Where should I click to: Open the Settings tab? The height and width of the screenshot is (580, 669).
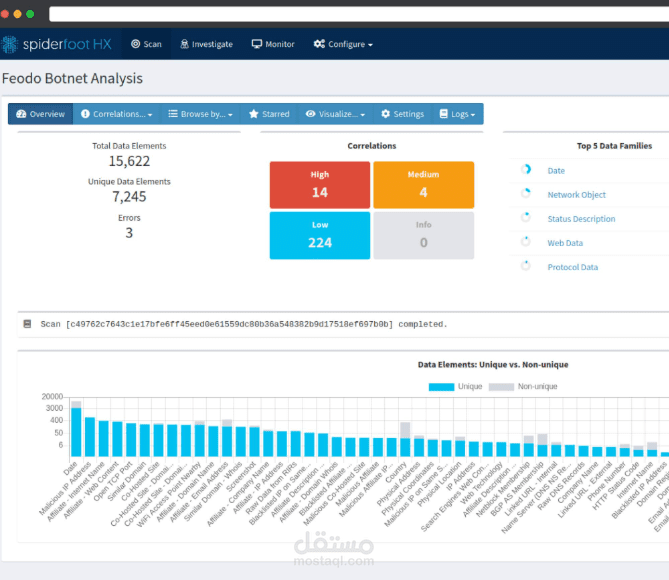402,114
